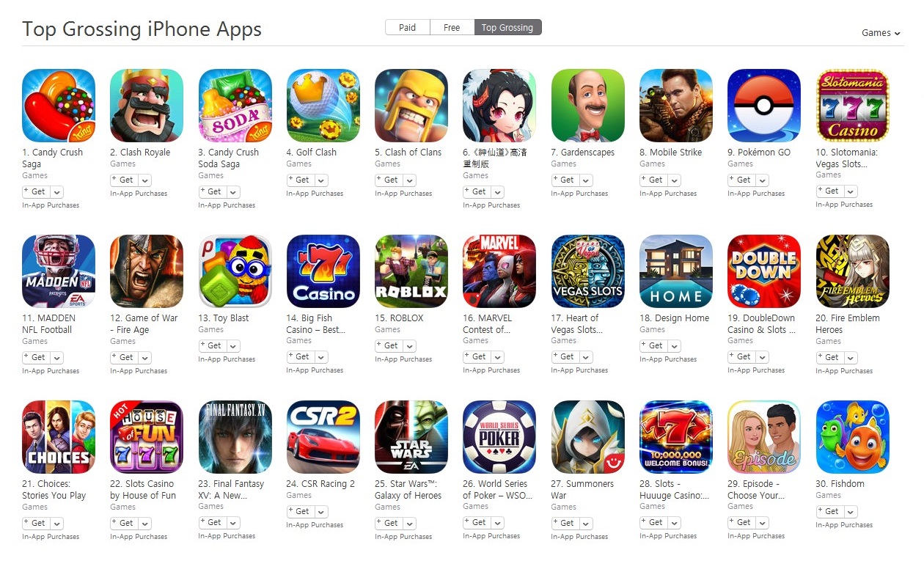Open the Candy Crush Saga app icon
The height and width of the screenshot is (572, 924).
59,106
